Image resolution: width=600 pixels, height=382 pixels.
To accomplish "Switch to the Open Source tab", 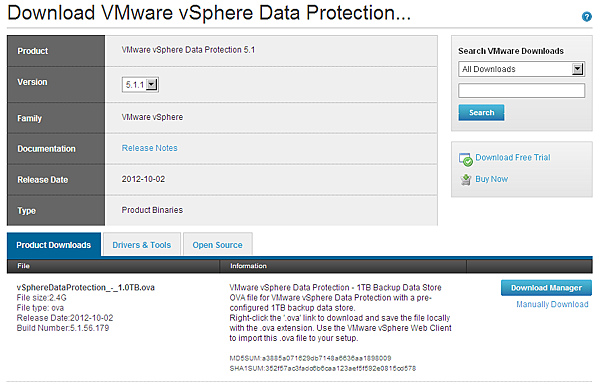I will tap(217, 245).
